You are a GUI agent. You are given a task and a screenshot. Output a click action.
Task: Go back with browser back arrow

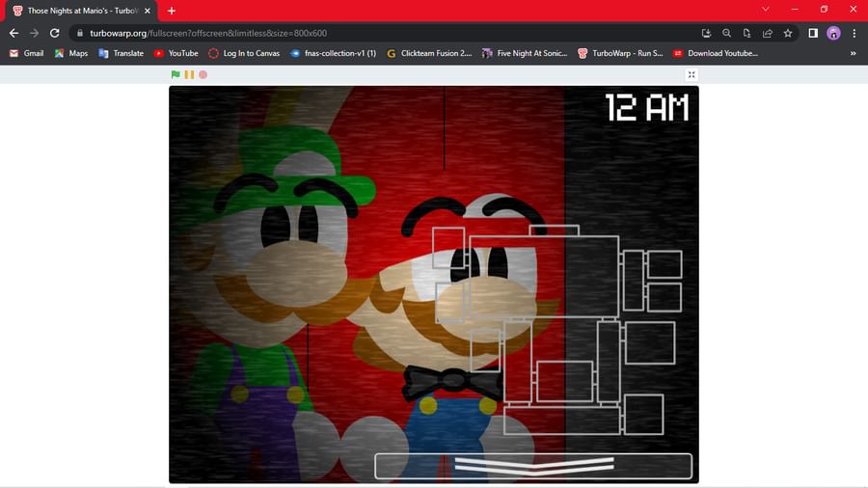tap(14, 33)
